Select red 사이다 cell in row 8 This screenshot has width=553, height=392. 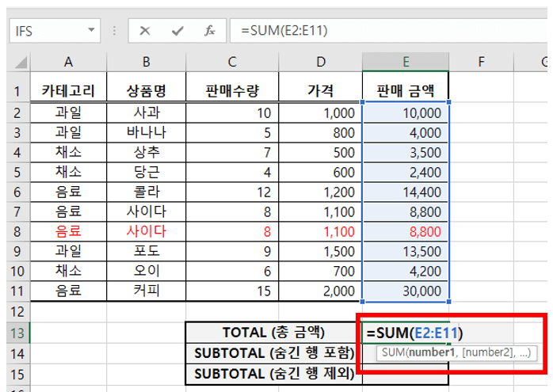(x=146, y=231)
